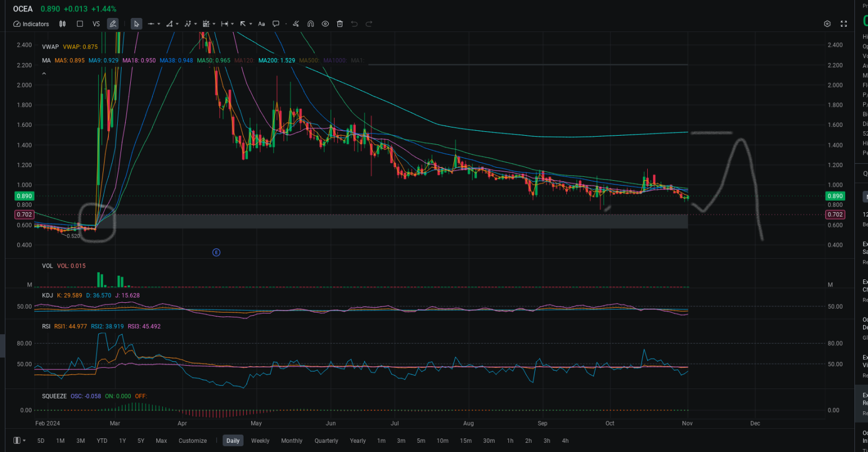Delete drawings with the trash icon

[x=340, y=24]
